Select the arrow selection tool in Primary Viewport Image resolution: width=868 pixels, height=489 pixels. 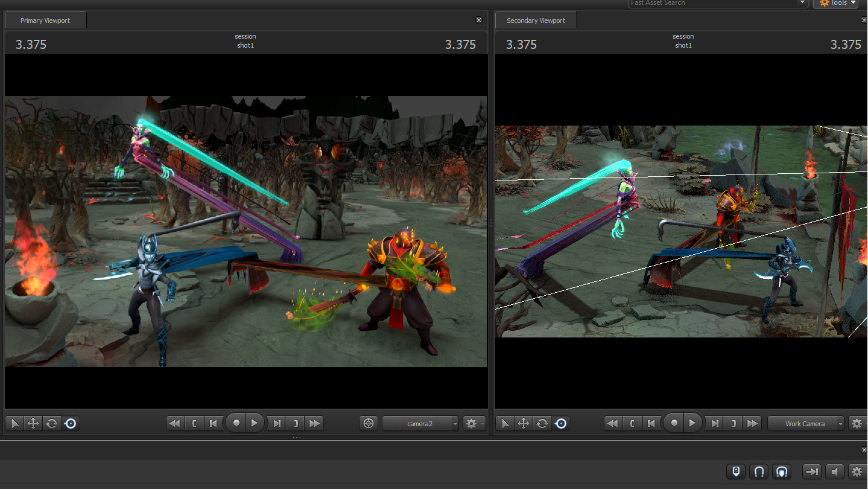(14, 423)
